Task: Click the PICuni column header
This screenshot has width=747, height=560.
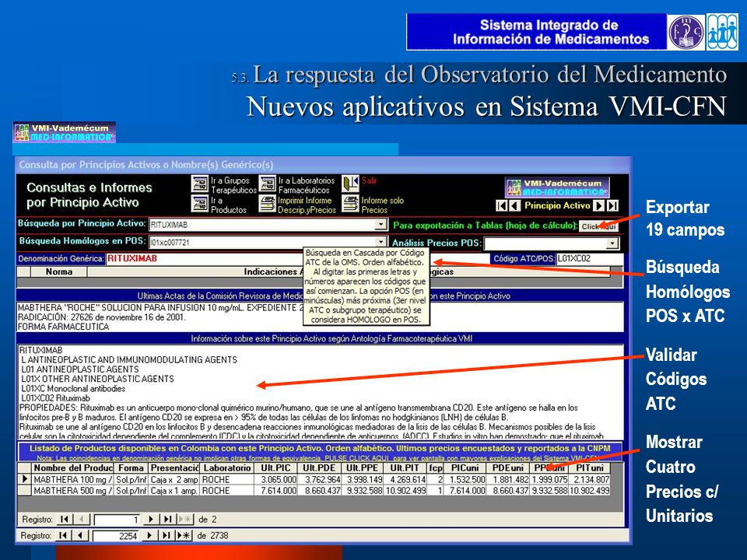Action: (x=465, y=468)
